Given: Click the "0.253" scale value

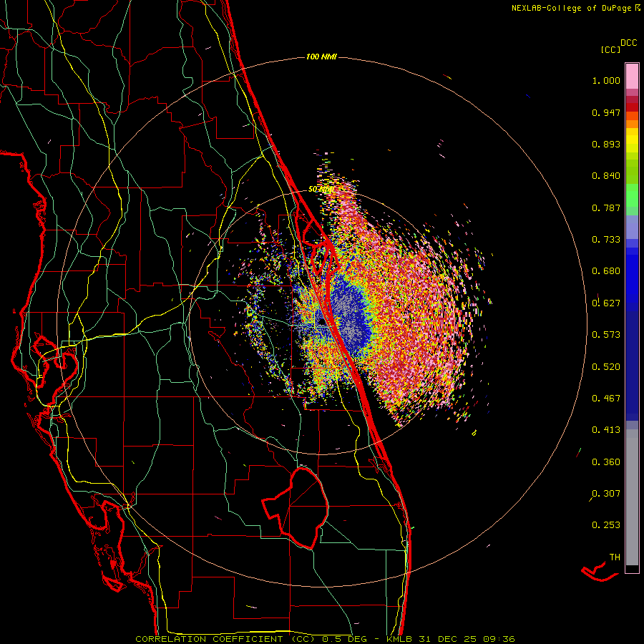Looking at the screenshot, I should pyautogui.click(x=606, y=525).
